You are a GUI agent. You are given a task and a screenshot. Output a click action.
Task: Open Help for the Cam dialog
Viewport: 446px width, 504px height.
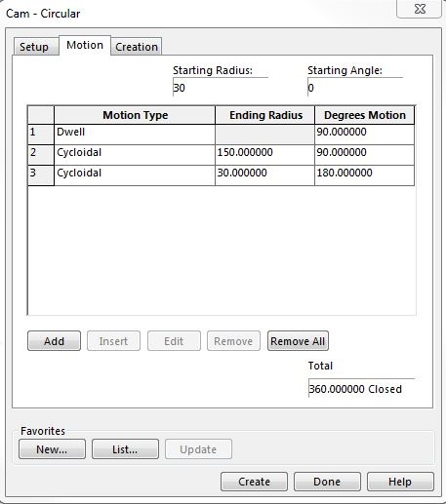point(400,482)
